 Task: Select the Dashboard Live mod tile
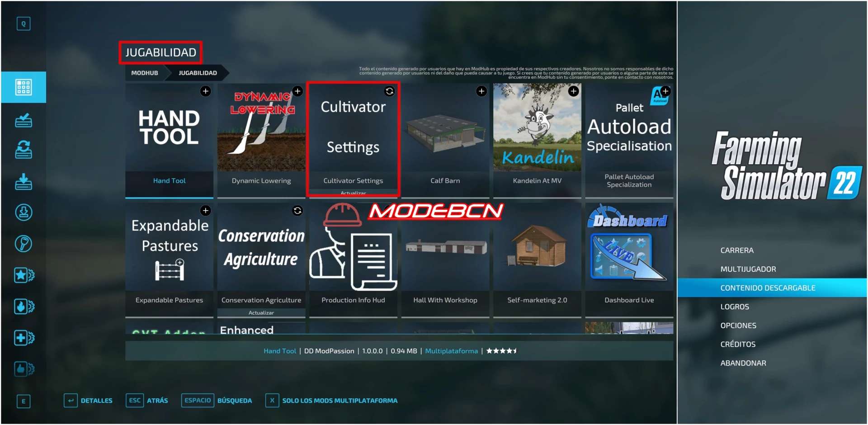(x=629, y=260)
